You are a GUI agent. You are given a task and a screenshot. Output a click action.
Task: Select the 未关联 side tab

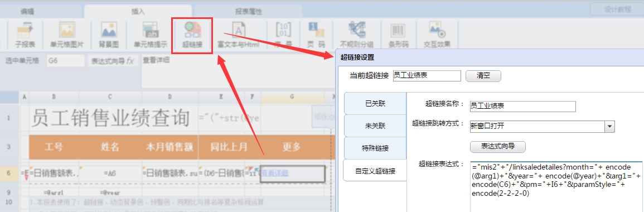[375, 126]
